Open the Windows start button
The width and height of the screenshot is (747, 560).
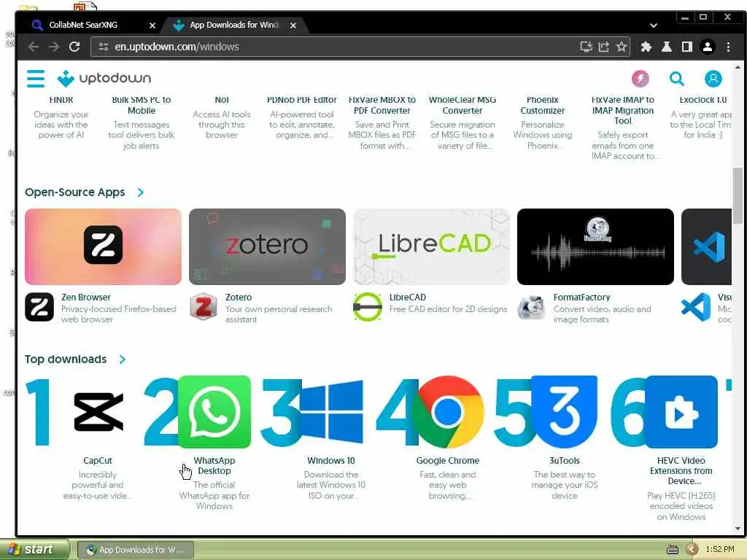[x=34, y=550]
